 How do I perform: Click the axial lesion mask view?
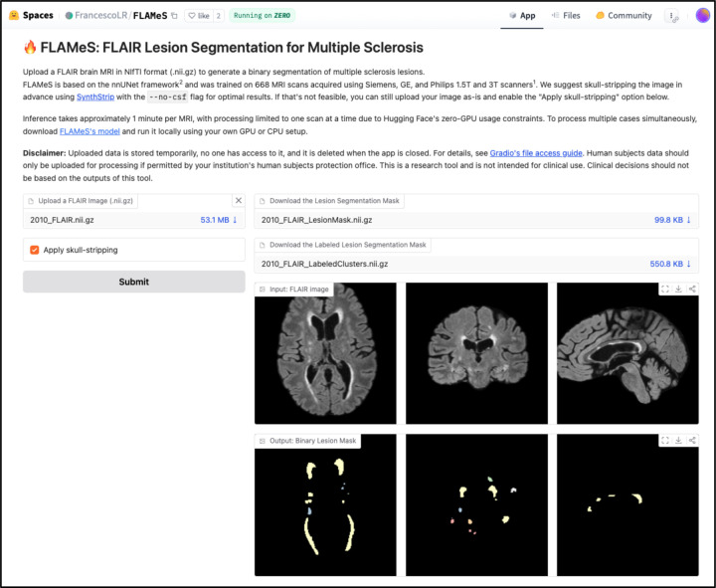click(x=325, y=504)
